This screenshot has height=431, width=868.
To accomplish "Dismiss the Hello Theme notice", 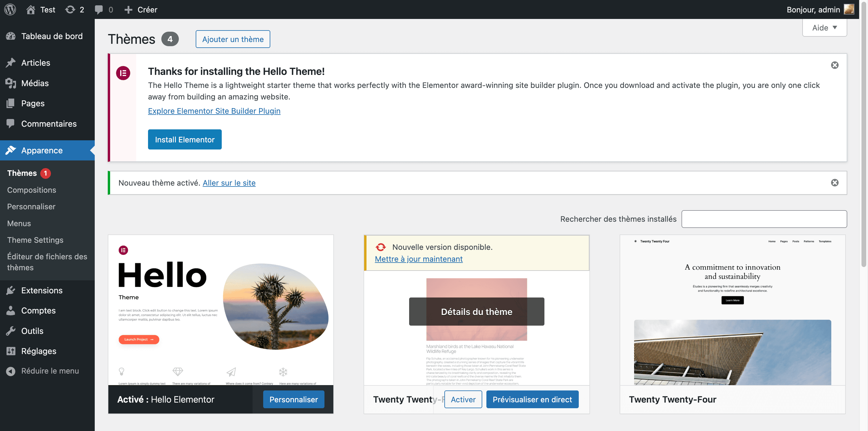I will pyautogui.click(x=835, y=65).
